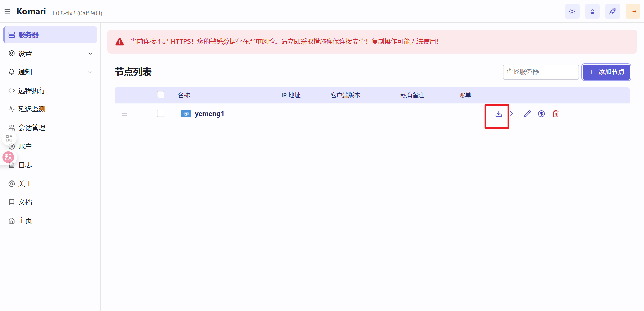Focus the 查找服务器 search field
Screen dimensions: 644x311
pyautogui.click(x=540, y=72)
